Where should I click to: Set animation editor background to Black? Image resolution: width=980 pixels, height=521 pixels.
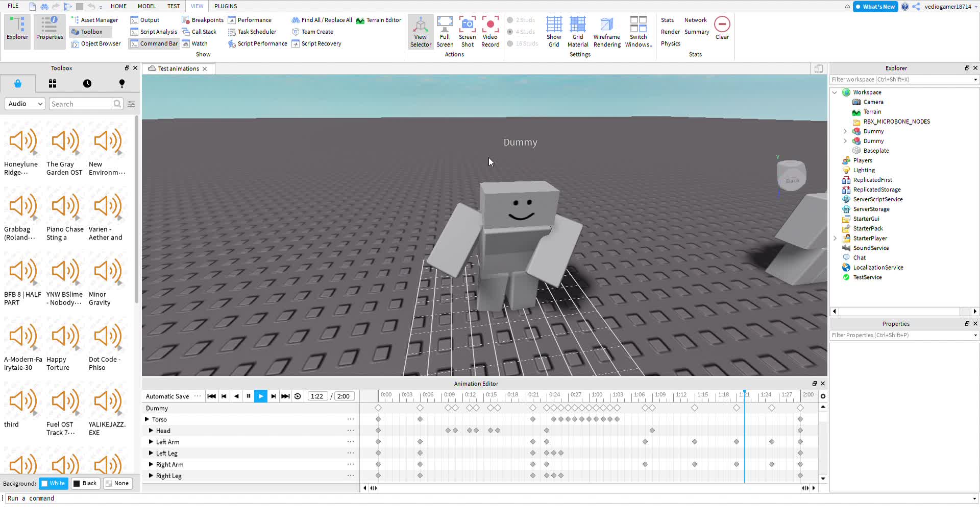tap(85, 483)
